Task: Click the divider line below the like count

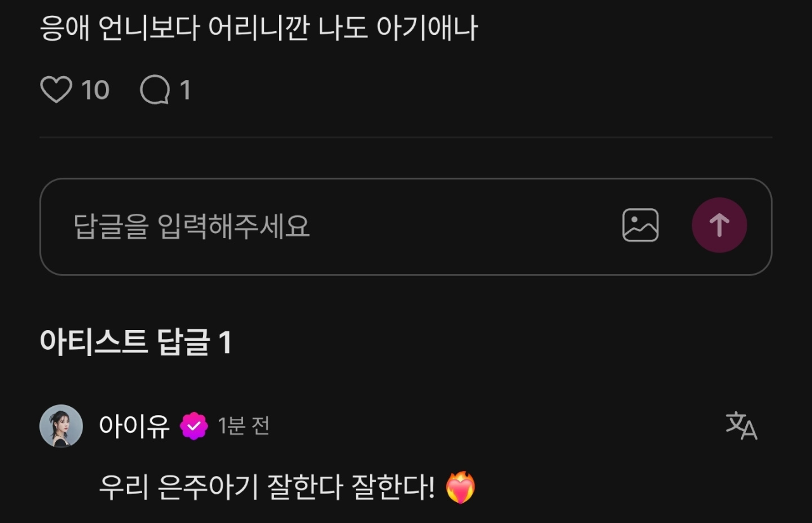Action: click(x=405, y=137)
